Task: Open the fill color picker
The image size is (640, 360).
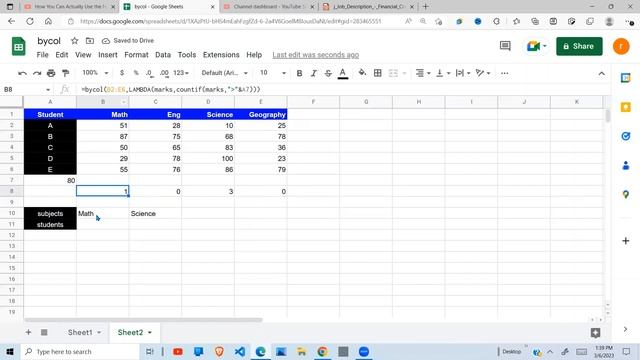Action: tap(362, 73)
